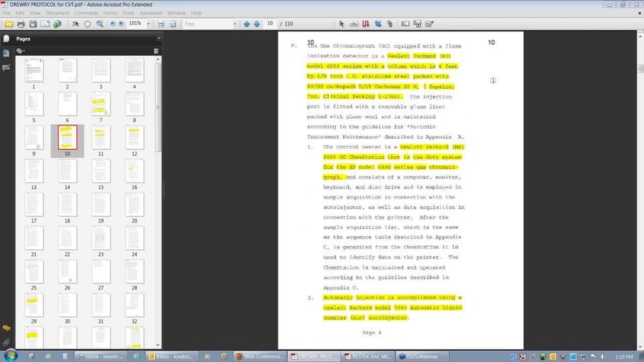Image resolution: width=644 pixels, height=362 pixels.
Task: Select page 16 thumbnail
Action: [x=134, y=171]
